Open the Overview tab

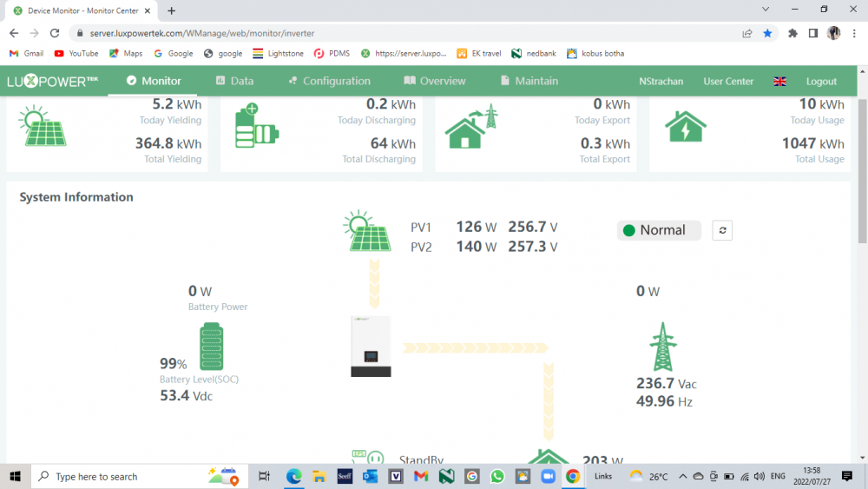435,81
